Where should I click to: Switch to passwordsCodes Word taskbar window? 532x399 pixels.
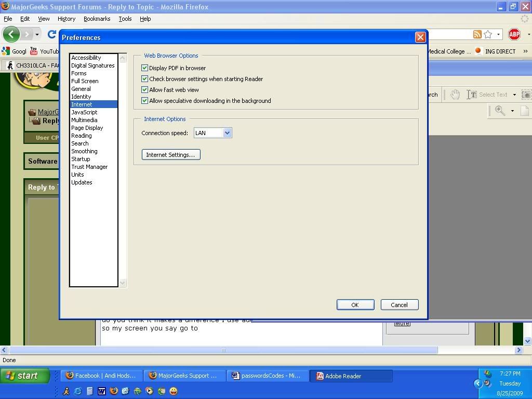tap(268, 376)
